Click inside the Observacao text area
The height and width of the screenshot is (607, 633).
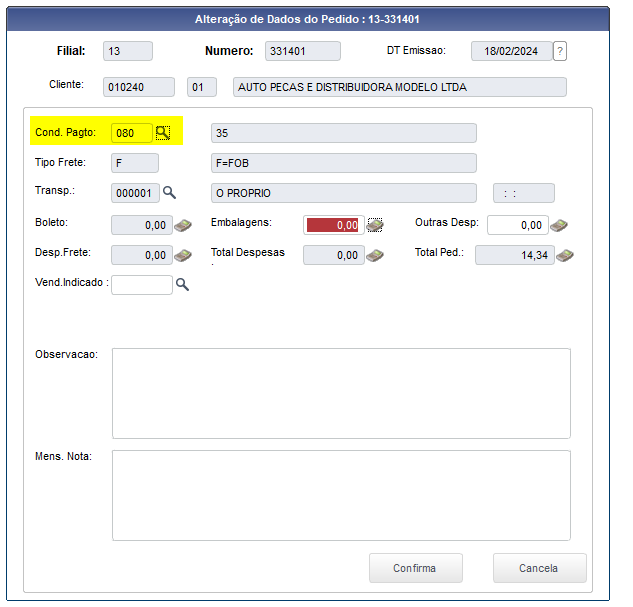click(341, 394)
